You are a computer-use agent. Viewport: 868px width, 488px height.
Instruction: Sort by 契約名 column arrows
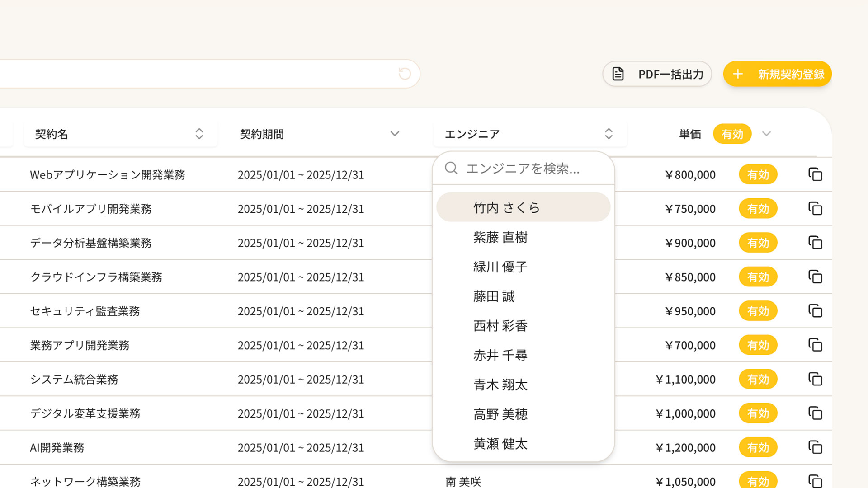pos(199,134)
